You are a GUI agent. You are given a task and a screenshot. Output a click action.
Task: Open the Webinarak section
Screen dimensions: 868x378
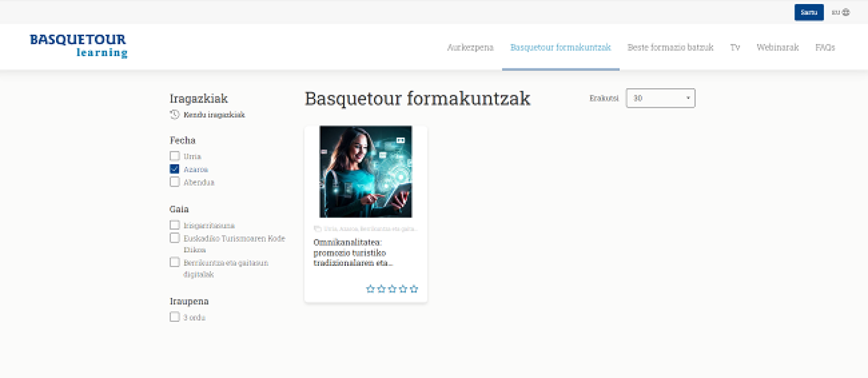pos(778,47)
